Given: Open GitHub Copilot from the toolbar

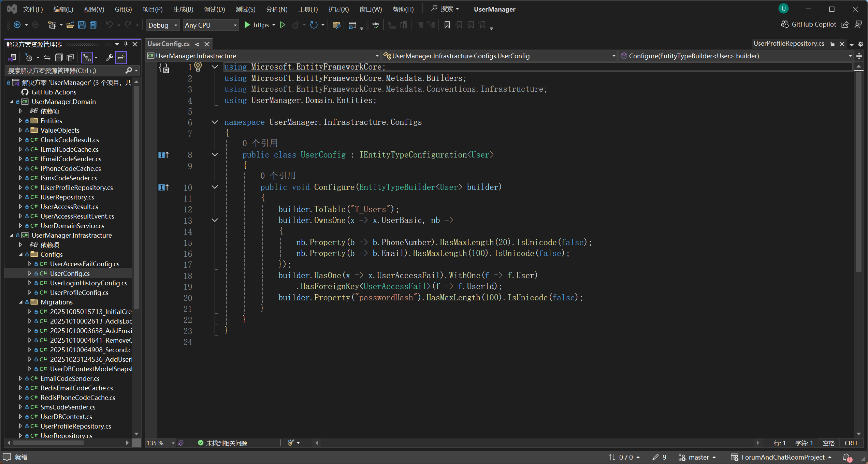Looking at the screenshot, I should coord(809,25).
